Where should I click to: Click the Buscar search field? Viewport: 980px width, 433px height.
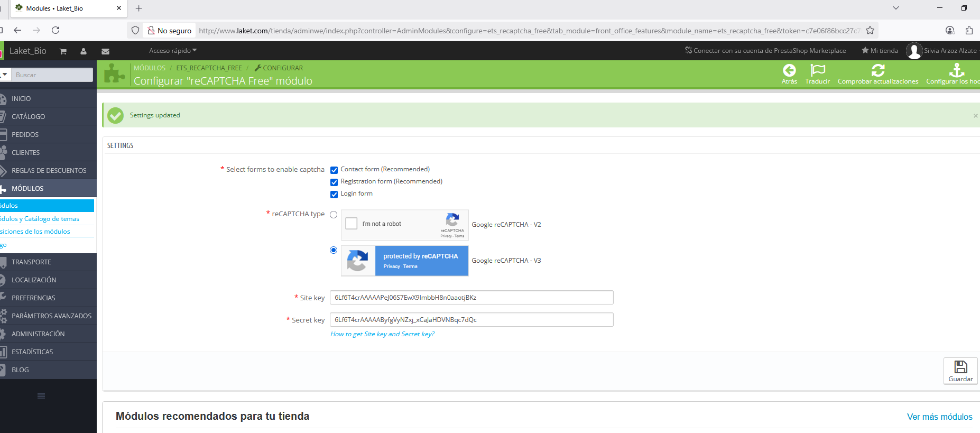tap(52, 75)
